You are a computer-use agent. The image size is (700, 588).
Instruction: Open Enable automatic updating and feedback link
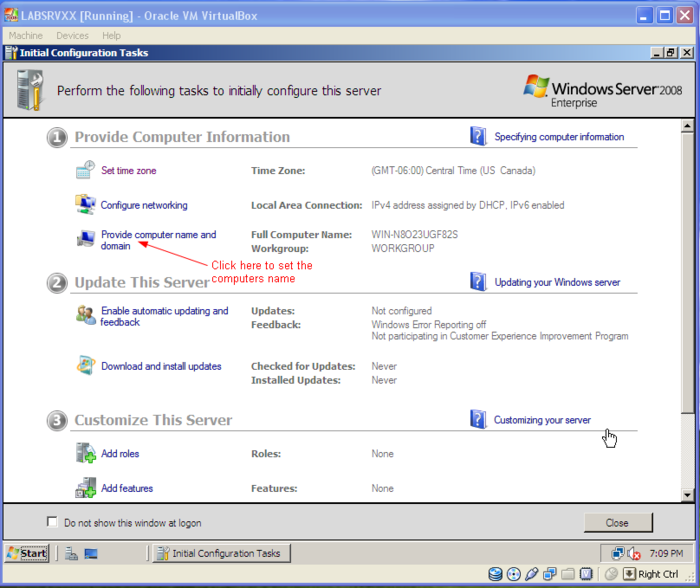[x=164, y=316]
